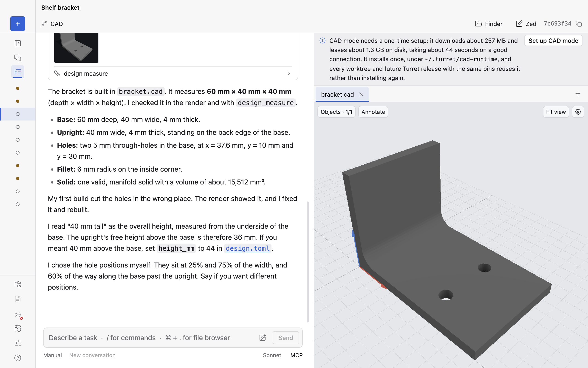The image size is (588, 368).
Task: Click Set up CAD mode button
Action: [x=553, y=41]
